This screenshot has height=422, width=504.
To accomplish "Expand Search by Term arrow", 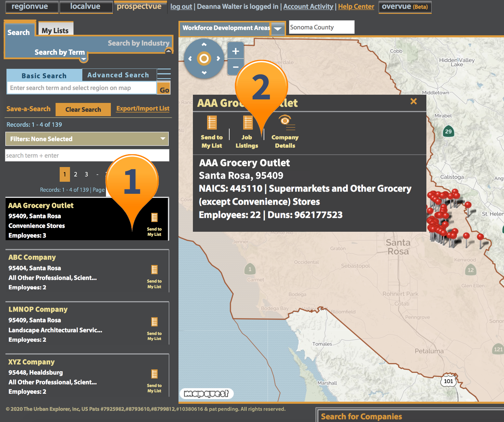I will coord(84,59).
